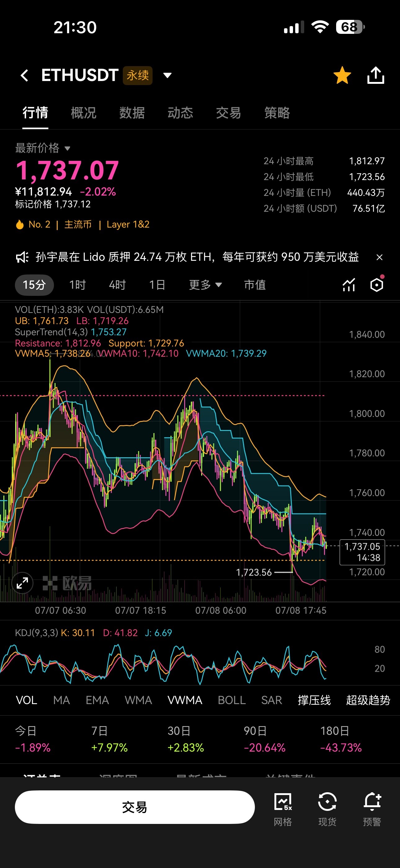Image resolution: width=400 pixels, height=868 pixels.
Task: Toggle the SAR indicator
Action: [x=271, y=700]
